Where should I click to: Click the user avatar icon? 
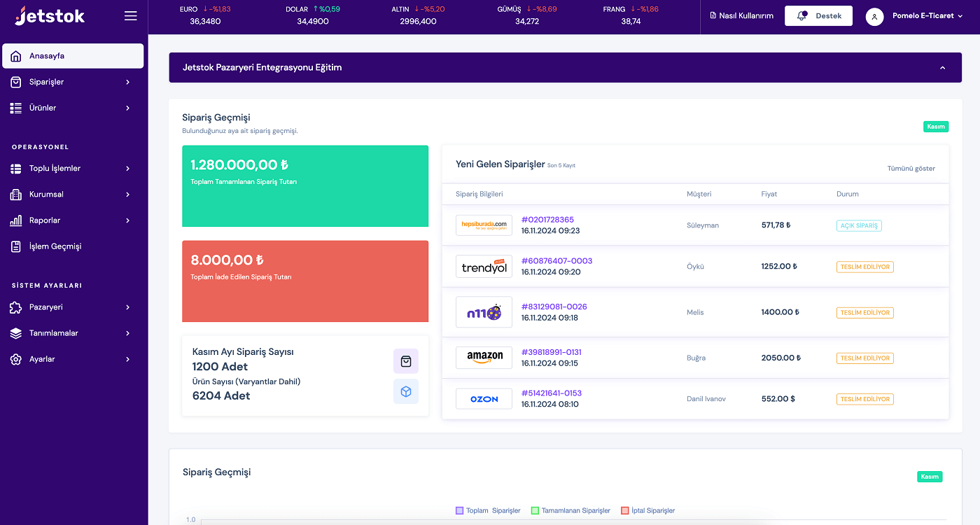(x=874, y=16)
